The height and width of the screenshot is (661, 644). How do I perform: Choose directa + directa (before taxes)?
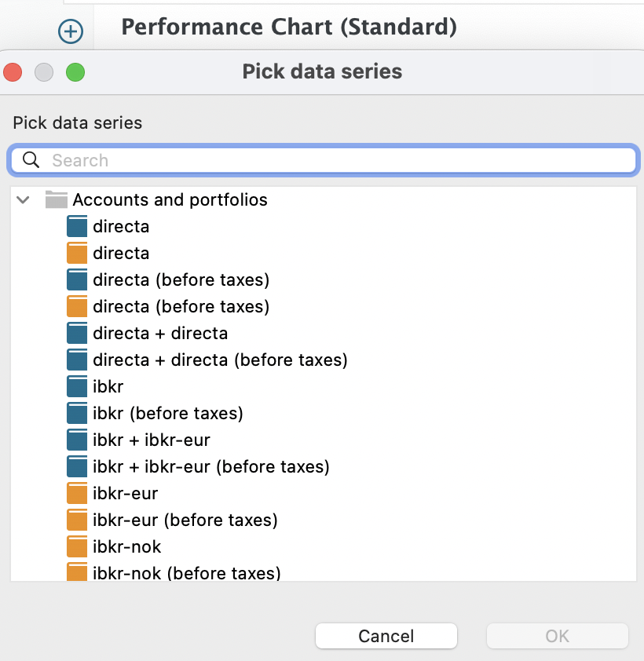click(x=220, y=360)
